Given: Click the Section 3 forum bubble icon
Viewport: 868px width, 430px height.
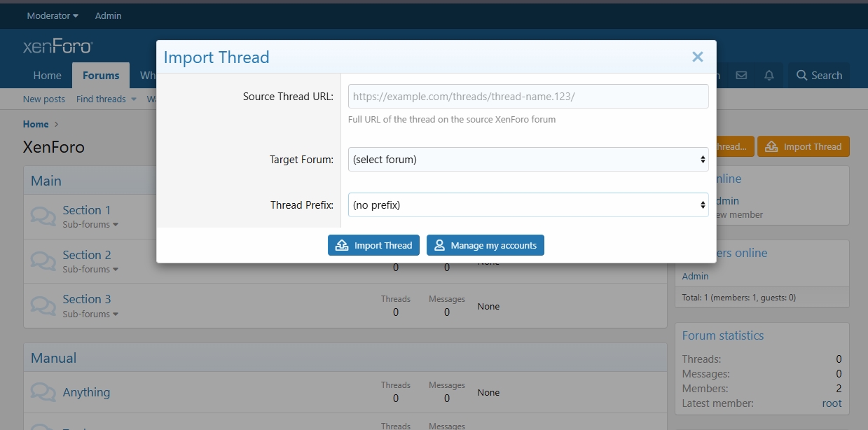Looking at the screenshot, I should 43,306.
